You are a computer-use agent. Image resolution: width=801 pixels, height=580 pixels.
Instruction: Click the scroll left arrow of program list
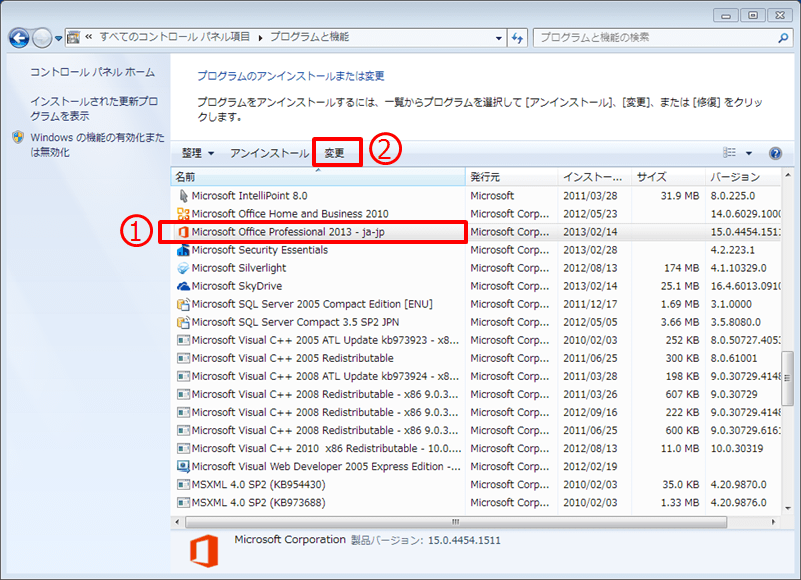click(x=177, y=522)
